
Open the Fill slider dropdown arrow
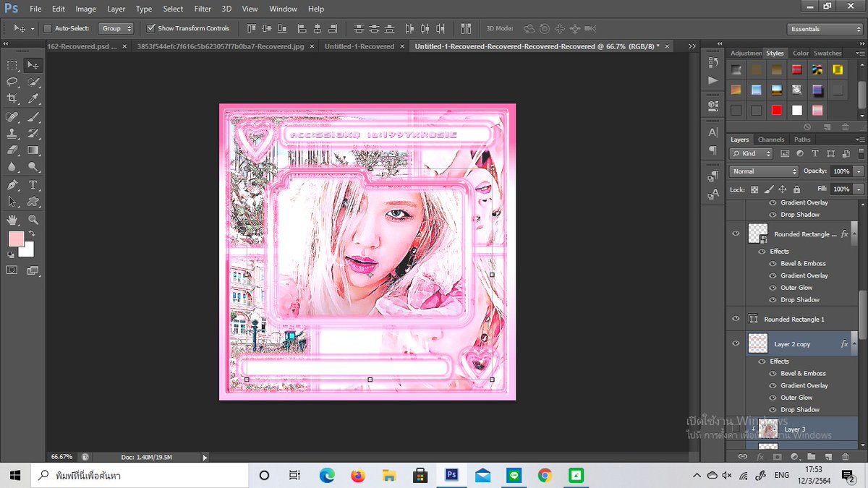coord(859,189)
